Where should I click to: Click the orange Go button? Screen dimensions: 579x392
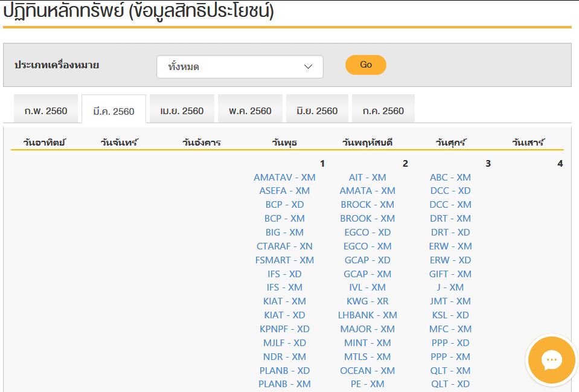pos(365,65)
